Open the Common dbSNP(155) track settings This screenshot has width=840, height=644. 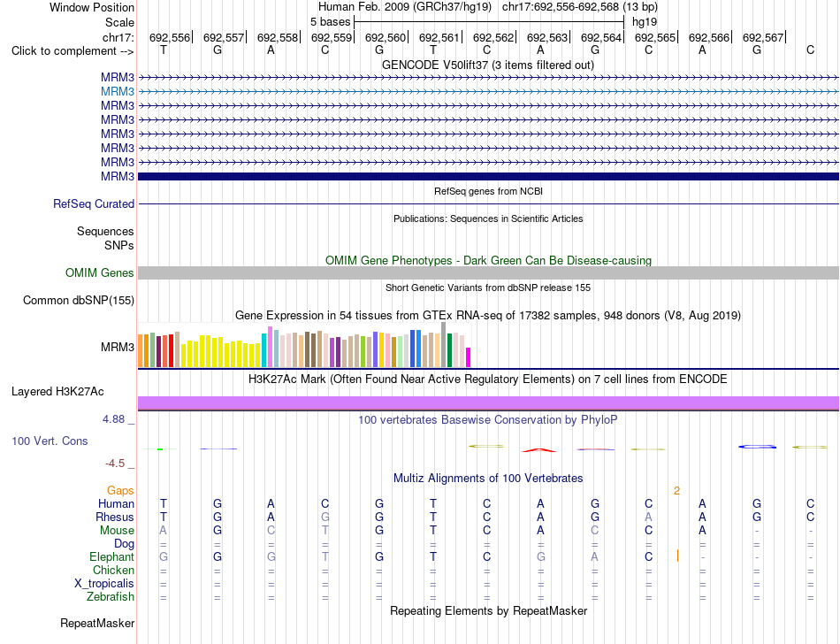pyautogui.click(x=78, y=301)
